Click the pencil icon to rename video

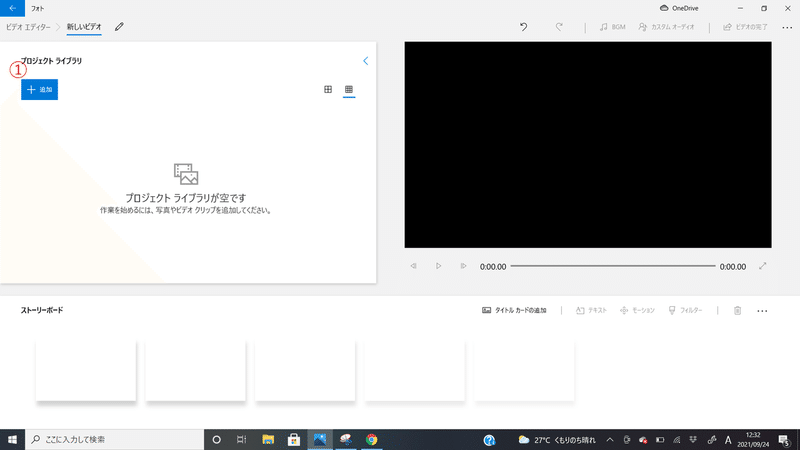click(119, 27)
